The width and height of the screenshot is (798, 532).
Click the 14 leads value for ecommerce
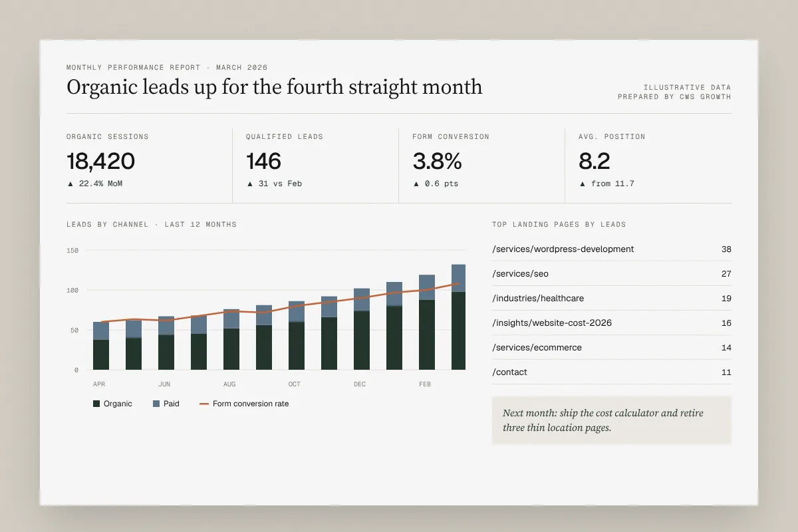pos(726,348)
